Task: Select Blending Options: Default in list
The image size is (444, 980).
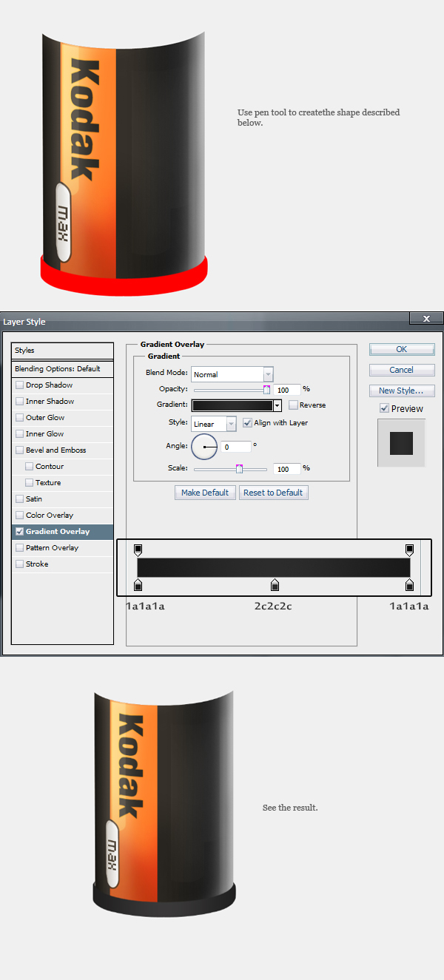Action: [58, 368]
